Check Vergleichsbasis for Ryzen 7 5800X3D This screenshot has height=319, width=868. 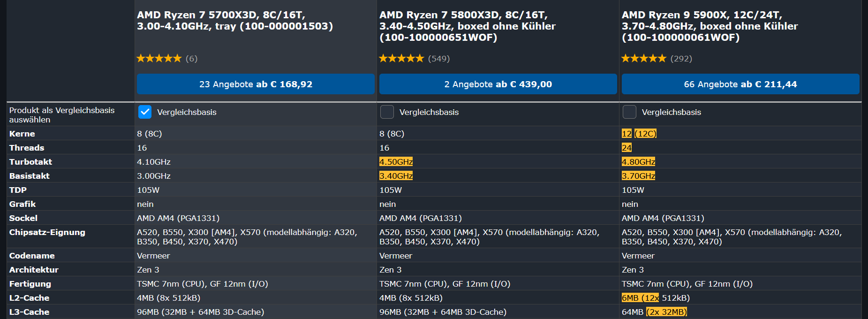387,112
